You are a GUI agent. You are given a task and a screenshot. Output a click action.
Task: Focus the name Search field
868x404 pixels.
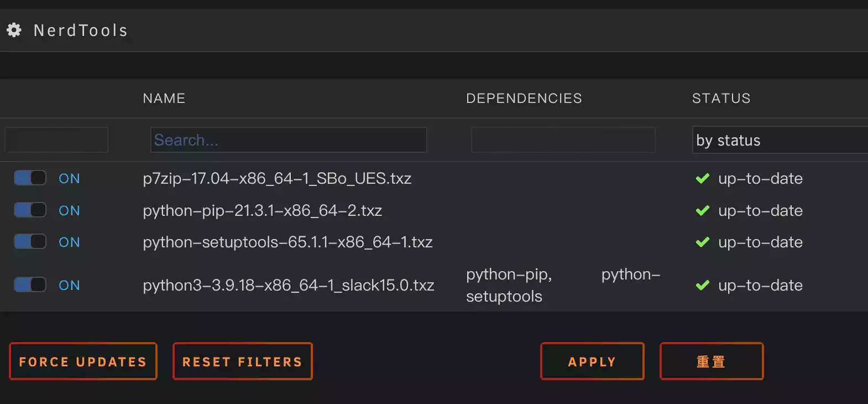[288, 140]
